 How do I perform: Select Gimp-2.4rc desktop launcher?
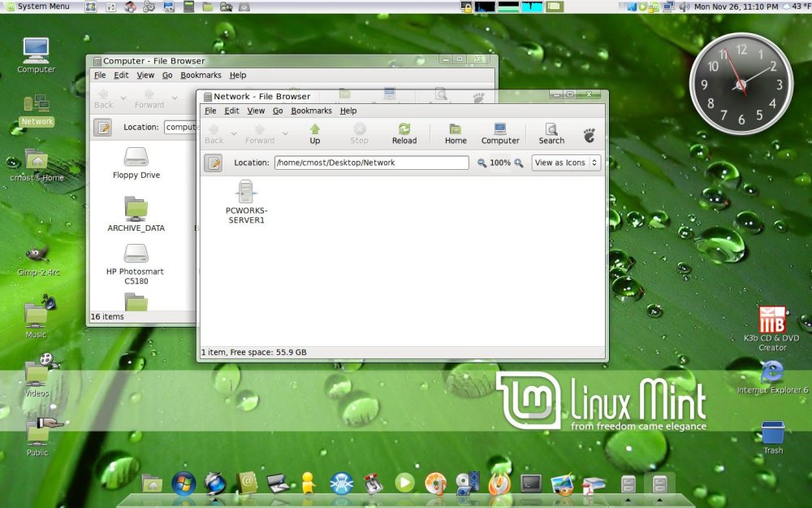tap(38, 261)
